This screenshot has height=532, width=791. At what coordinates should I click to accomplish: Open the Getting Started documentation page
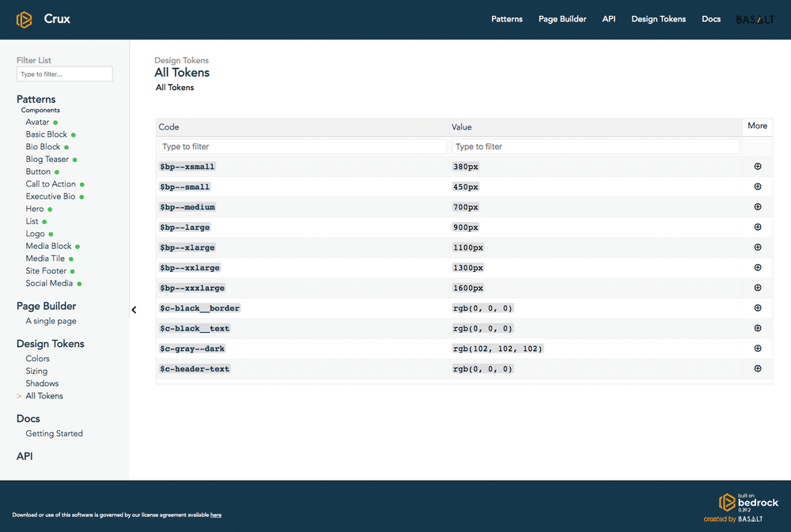pos(54,433)
